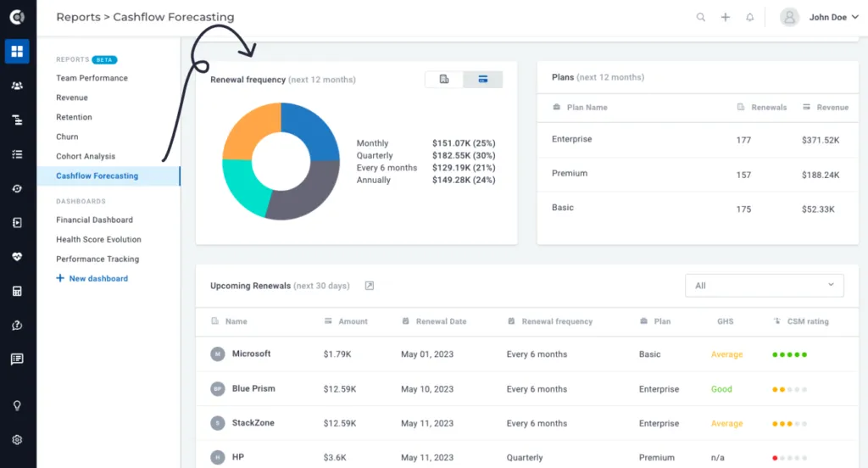
Task: Switch Renewal frequency to revenue view
Action: pyautogui.click(x=483, y=80)
